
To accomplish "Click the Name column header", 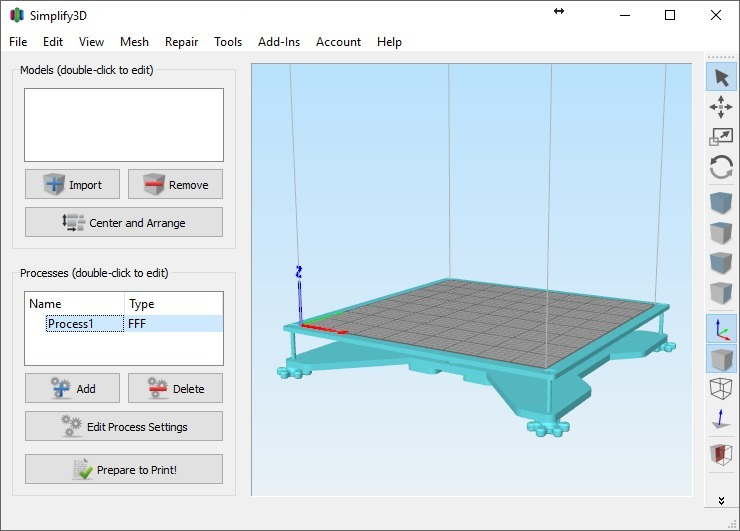I will point(75,303).
